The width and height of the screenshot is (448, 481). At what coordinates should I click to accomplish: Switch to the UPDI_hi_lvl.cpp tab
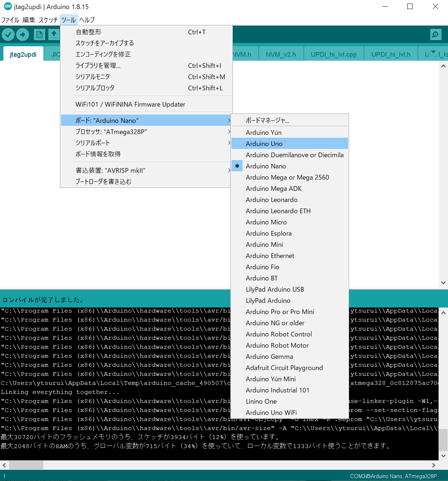click(x=333, y=55)
